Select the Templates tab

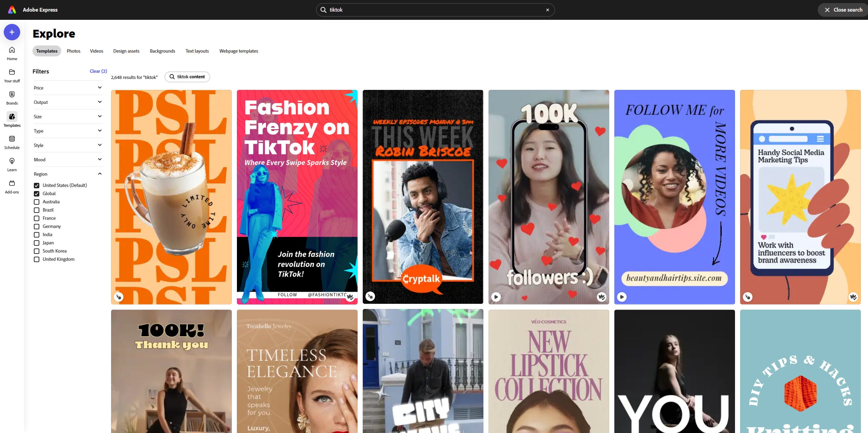[x=47, y=51]
